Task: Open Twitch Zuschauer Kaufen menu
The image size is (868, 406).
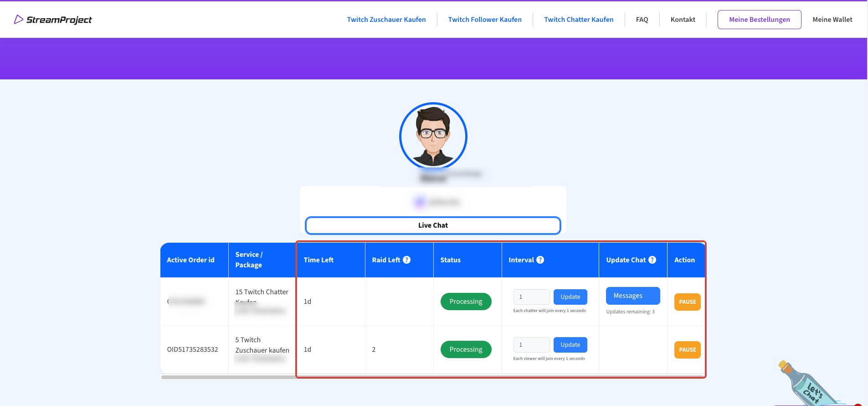Action: [x=386, y=20]
